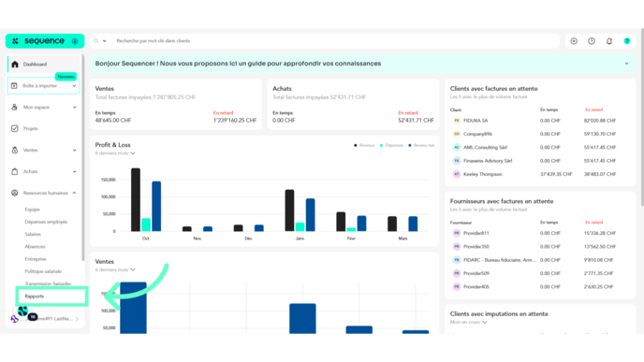644x362 pixels.
Task: Toggle Dépenses legend in Profit & Loss
Action: tap(391, 145)
